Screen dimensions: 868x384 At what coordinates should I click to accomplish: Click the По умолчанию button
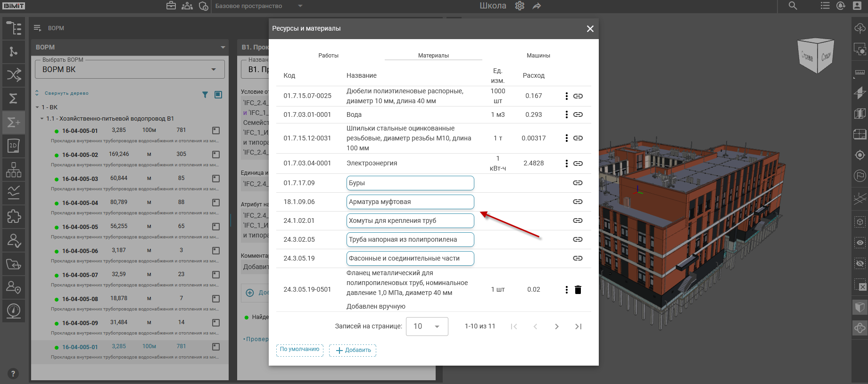coord(300,350)
